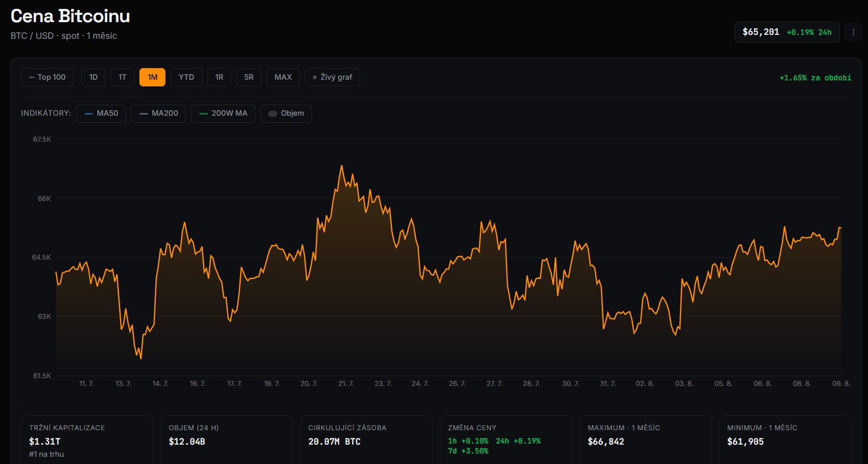Go back to Top 100 list
This screenshot has width=868, height=464.
[x=48, y=78]
